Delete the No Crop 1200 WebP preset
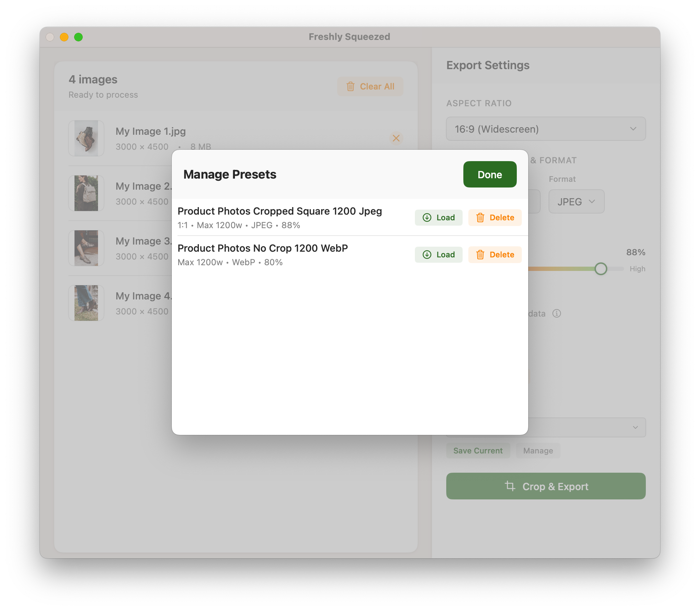Image resolution: width=700 pixels, height=611 pixels. (x=495, y=255)
